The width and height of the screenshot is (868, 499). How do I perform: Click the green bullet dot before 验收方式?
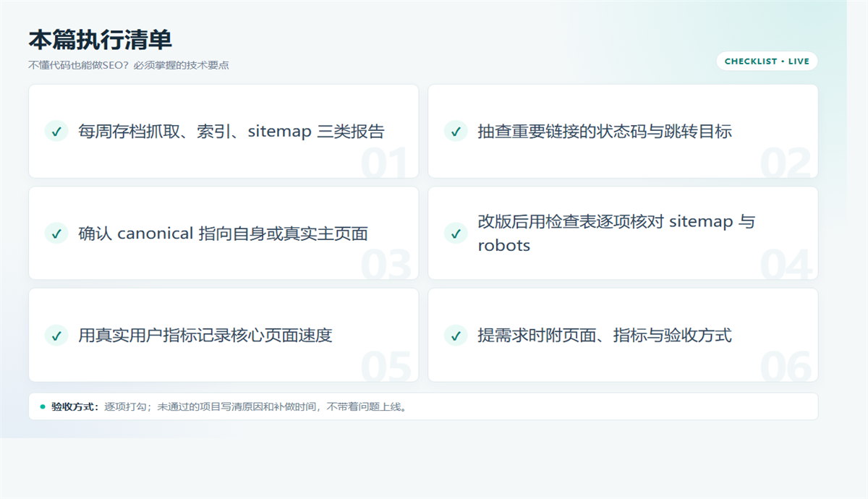43,406
